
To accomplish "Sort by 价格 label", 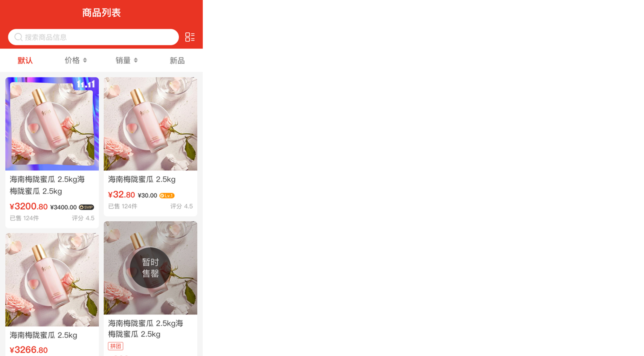I will point(72,60).
